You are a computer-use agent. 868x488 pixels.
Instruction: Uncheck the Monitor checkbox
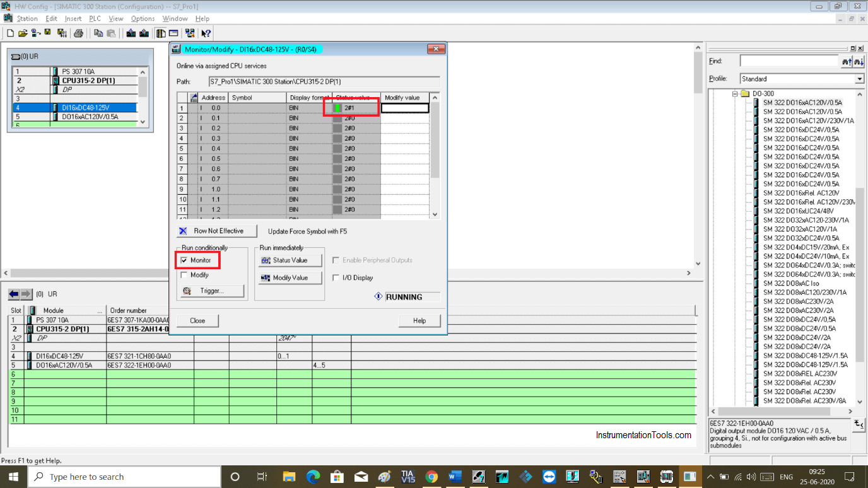pos(184,260)
